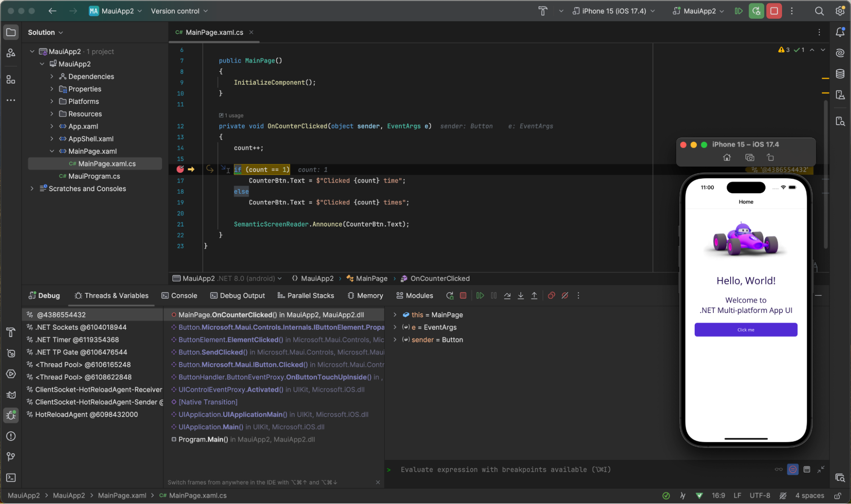Step into the method call
The height and width of the screenshot is (504, 851).
[521, 295]
